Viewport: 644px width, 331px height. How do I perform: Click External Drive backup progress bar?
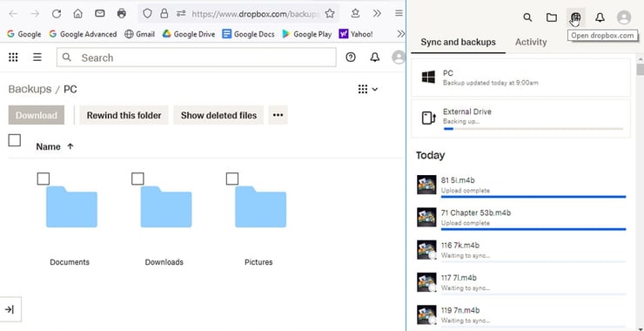pos(533,129)
